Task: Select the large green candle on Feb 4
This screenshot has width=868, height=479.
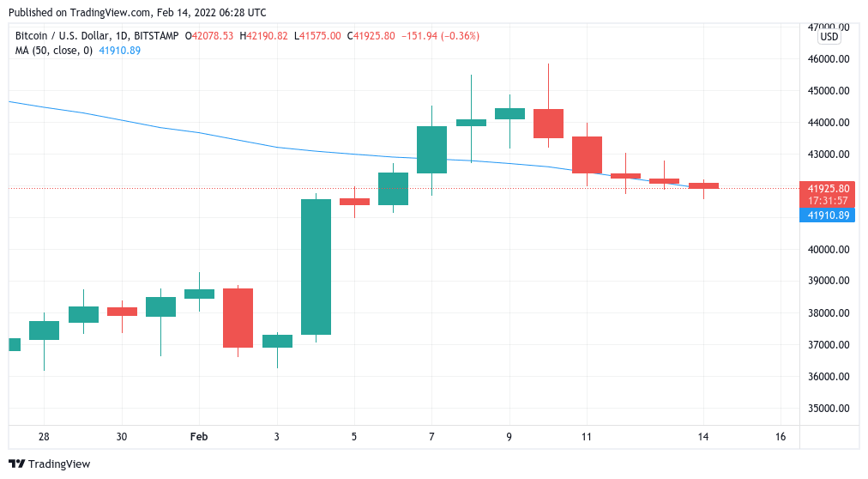Action: tap(316, 266)
